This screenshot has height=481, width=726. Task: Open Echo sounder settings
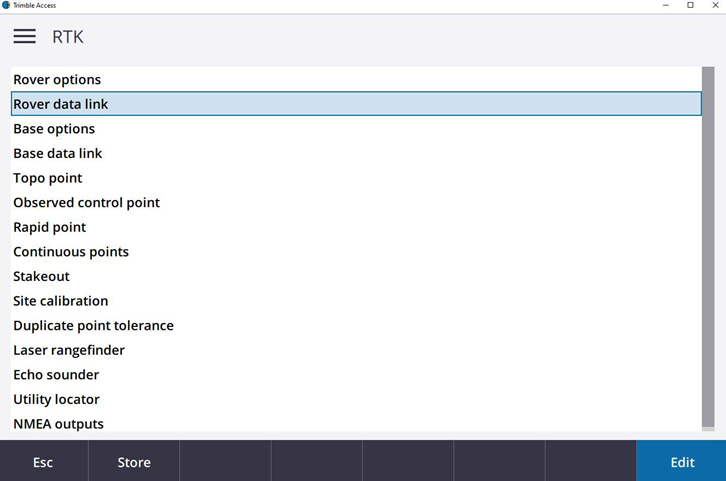point(56,375)
